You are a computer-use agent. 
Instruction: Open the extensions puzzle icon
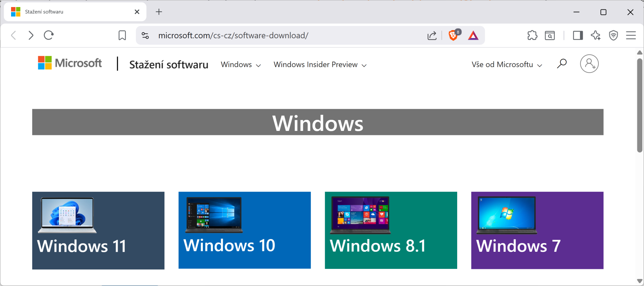[x=532, y=35]
